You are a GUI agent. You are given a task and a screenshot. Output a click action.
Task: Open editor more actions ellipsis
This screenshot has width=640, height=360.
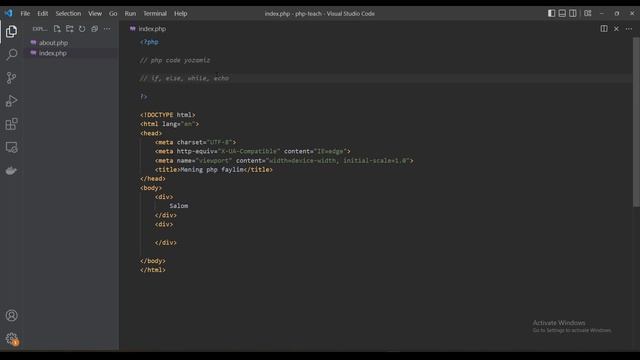(x=629, y=29)
